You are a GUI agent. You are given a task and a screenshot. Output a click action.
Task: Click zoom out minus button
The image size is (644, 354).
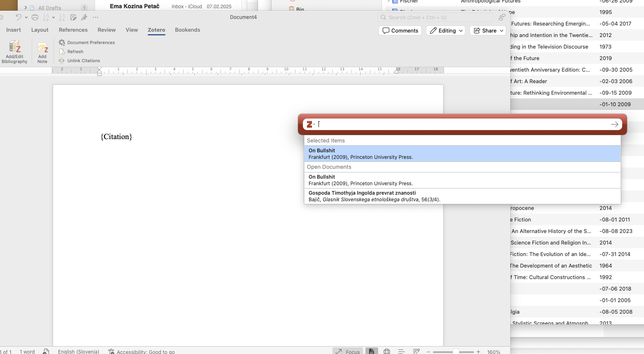pos(428,352)
